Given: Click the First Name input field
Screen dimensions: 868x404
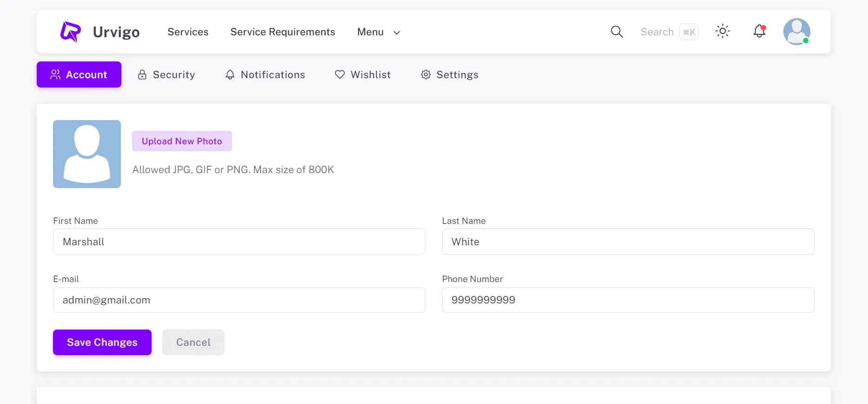Looking at the screenshot, I should [x=239, y=242].
